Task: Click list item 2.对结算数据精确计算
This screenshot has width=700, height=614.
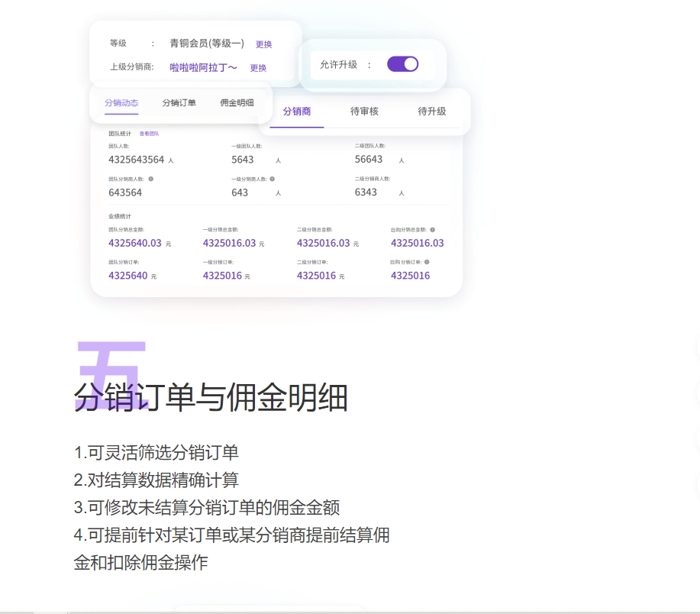Action: [x=156, y=480]
